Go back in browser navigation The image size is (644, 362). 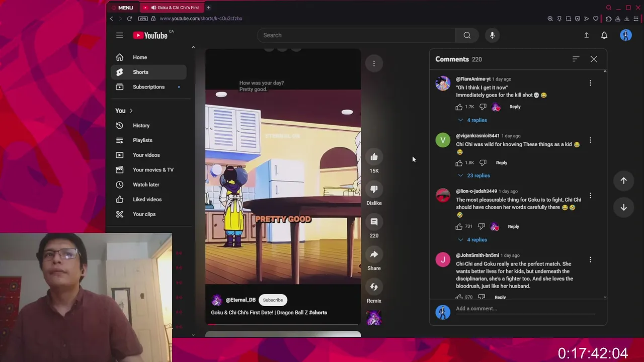click(112, 19)
